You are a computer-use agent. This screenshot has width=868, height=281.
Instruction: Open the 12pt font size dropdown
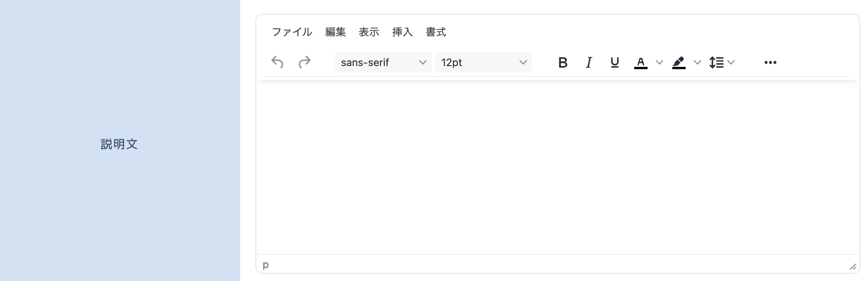point(483,62)
